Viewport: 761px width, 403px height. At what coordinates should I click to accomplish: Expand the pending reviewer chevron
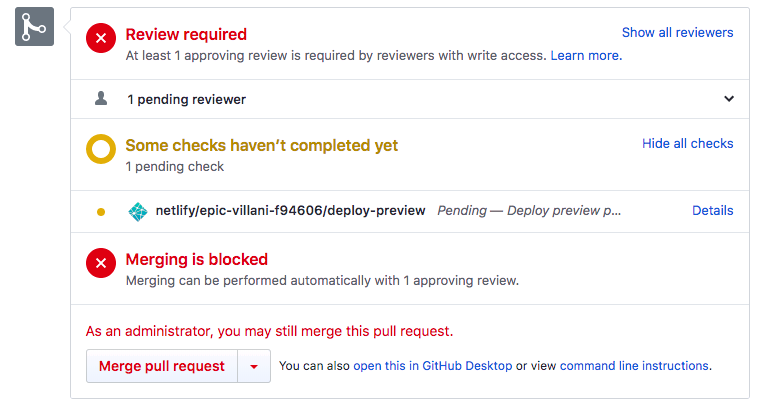click(729, 99)
